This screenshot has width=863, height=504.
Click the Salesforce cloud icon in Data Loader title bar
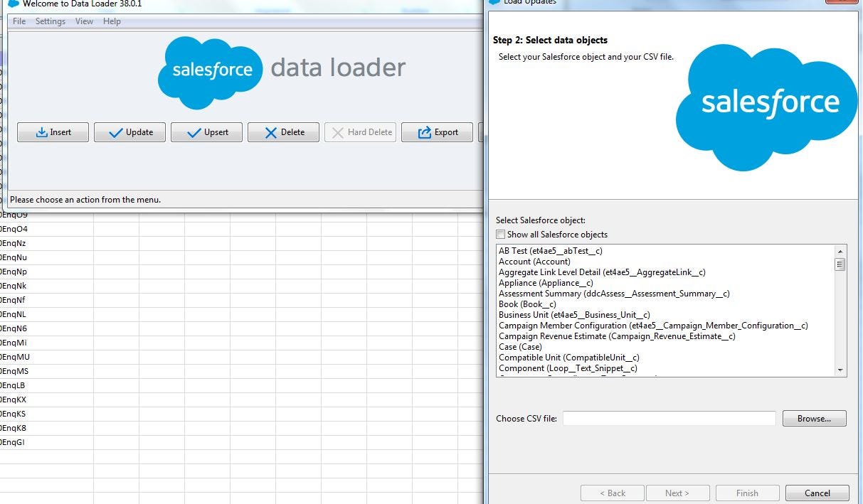[x=13, y=4]
